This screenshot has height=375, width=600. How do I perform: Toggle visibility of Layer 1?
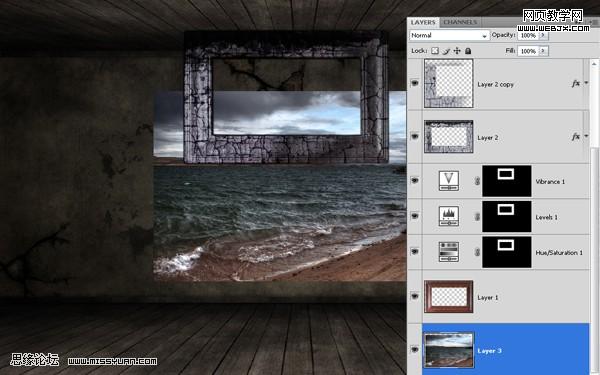click(x=415, y=296)
